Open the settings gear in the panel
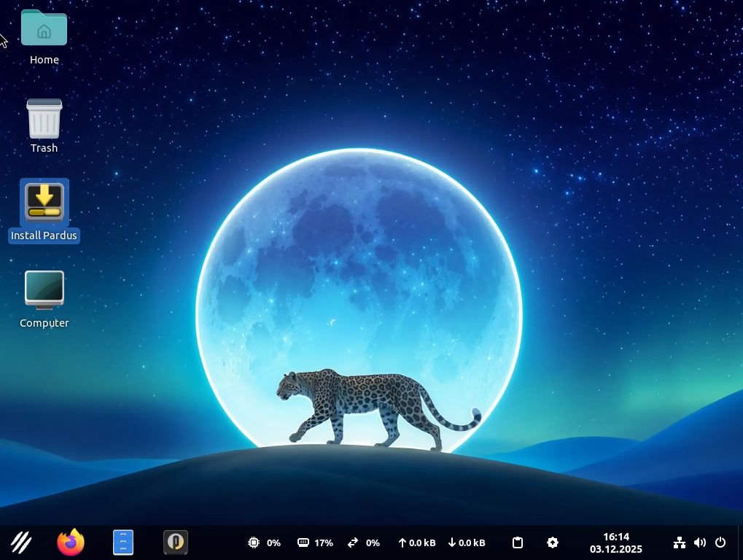743x560 pixels. 553,542
